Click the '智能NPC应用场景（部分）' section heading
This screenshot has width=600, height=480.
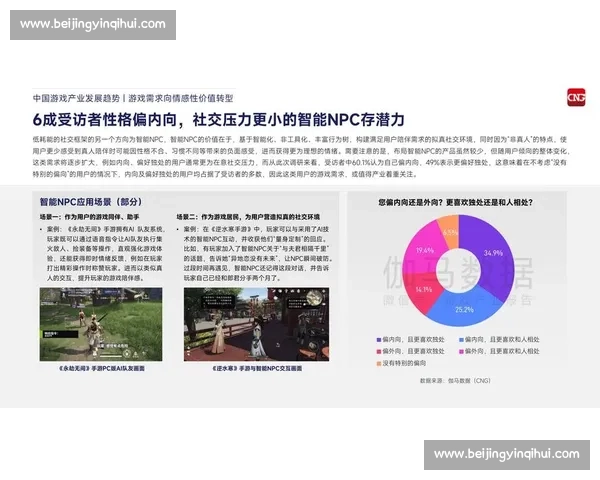click(x=91, y=202)
